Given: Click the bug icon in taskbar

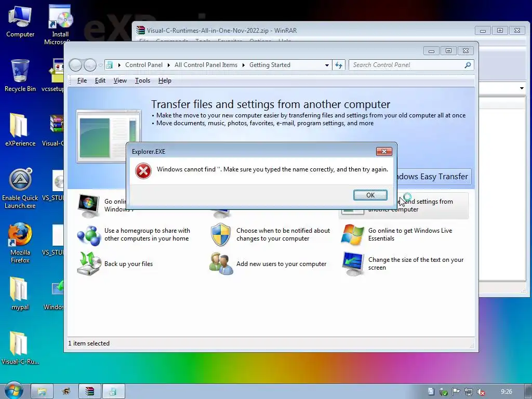Looking at the screenshot, I should click(x=66, y=391).
